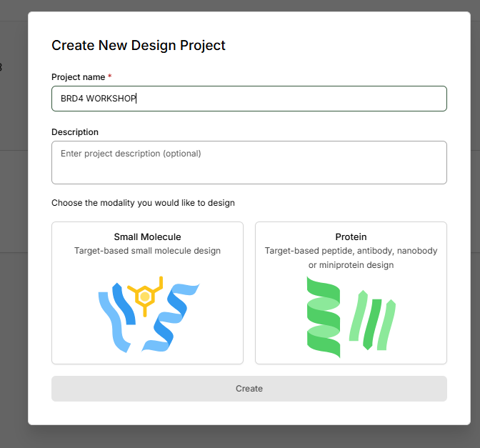Click the "Choose the modality" instruction text
Screen dimensions: 480x448
pyautogui.click(x=143, y=203)
